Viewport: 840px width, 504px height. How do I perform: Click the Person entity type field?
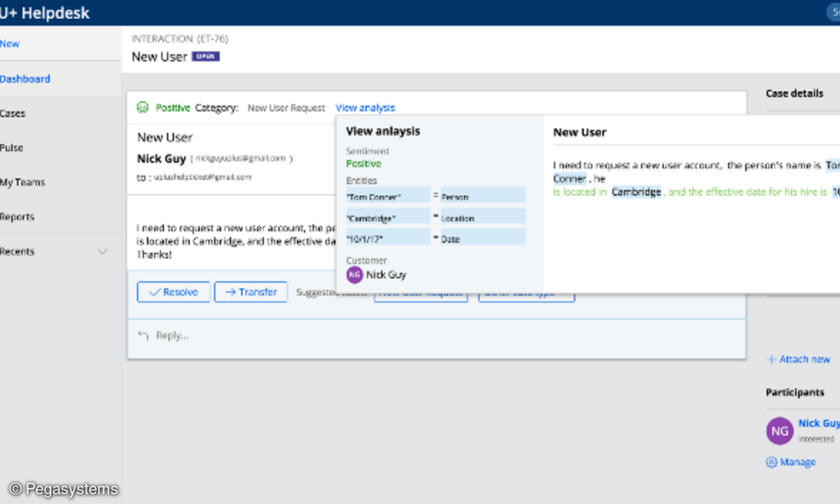click(483, 197)
